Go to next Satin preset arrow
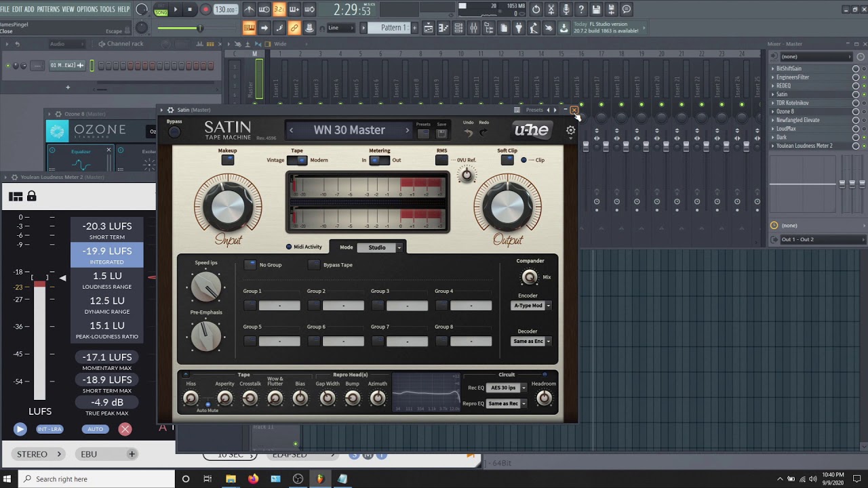Screen dimensions: 868x488 408,130
